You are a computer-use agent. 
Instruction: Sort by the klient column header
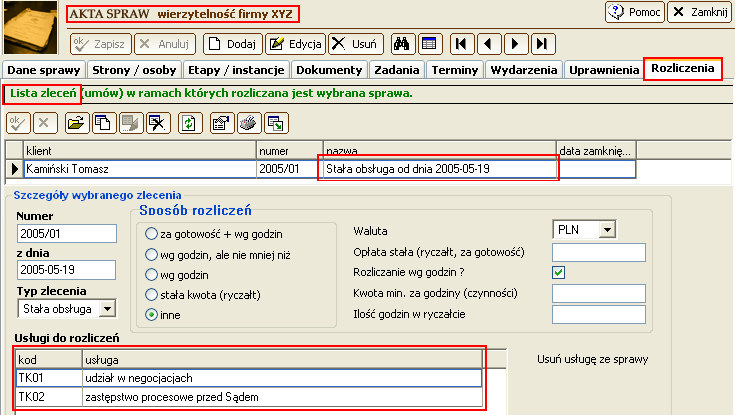140,151
